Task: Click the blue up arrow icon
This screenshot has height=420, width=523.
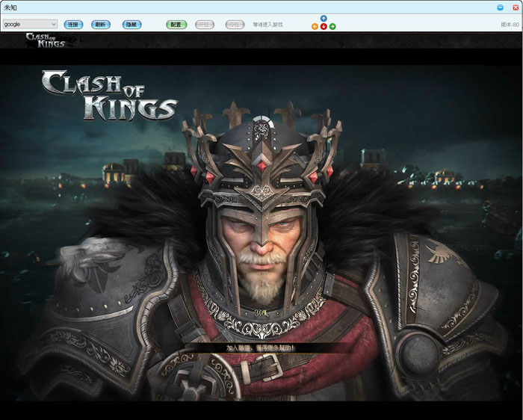Action: click(324, 19)
